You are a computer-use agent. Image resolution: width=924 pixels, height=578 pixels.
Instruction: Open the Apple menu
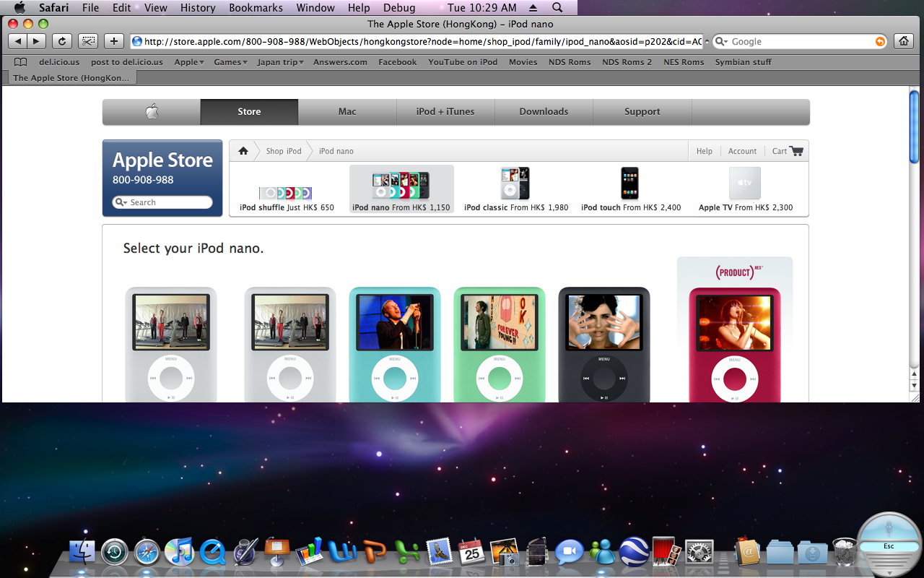pos(19,7)
